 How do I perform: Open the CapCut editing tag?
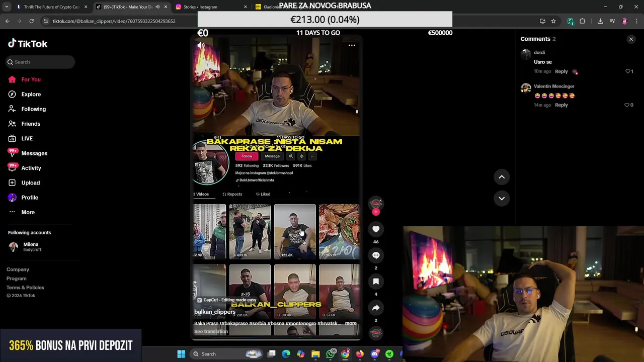click(226, 300)
